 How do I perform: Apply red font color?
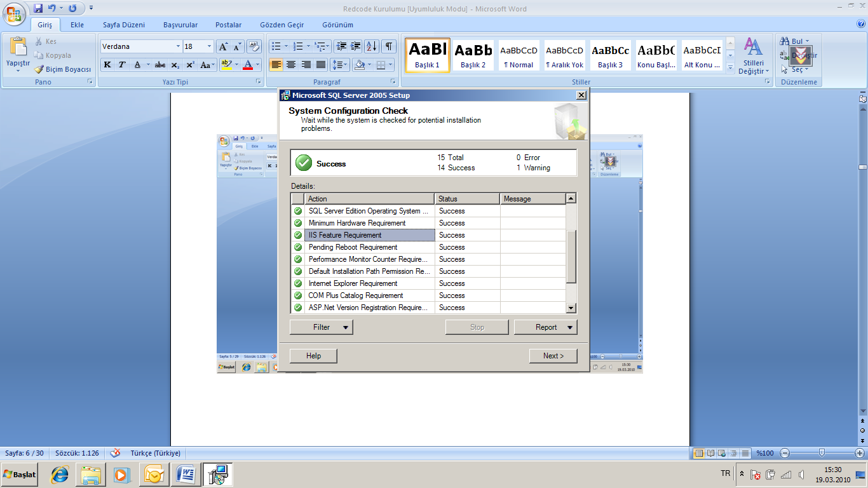pyautogui.click(x=248, y=65)
